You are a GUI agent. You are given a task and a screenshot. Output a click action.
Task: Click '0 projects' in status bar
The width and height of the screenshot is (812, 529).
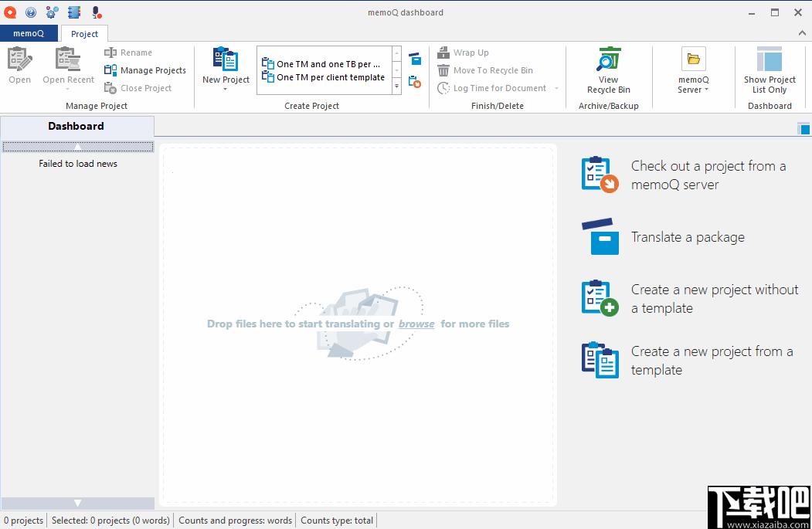23,521
